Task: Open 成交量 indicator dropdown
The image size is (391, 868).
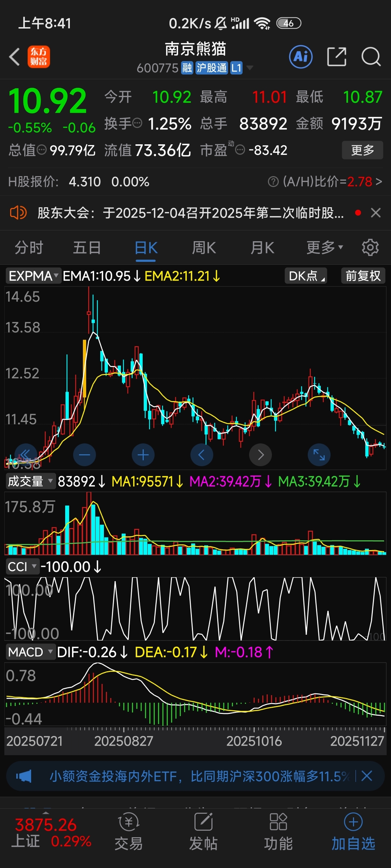Action: [30, 481]
